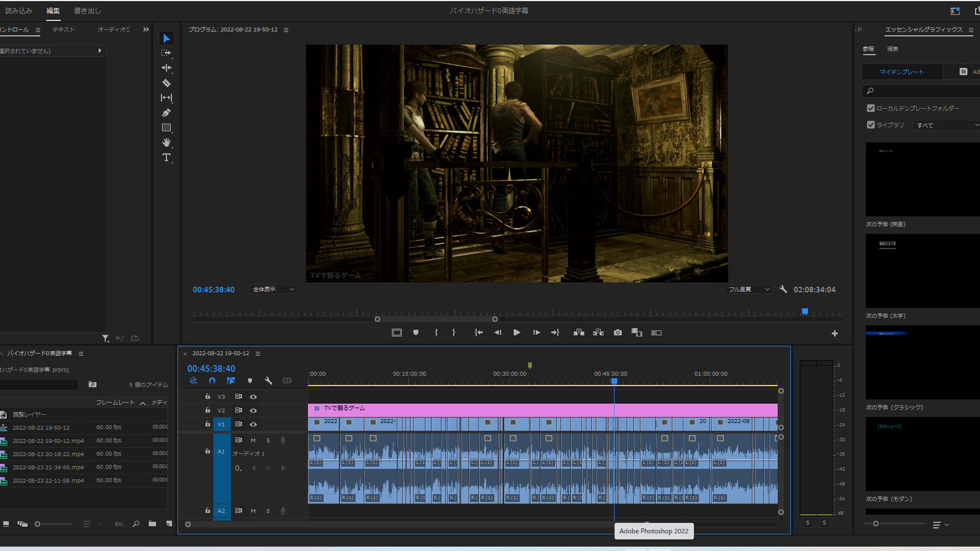Screen dimensions: 980x551
Task: Go to Out point
Action: [x=555, y=333]
